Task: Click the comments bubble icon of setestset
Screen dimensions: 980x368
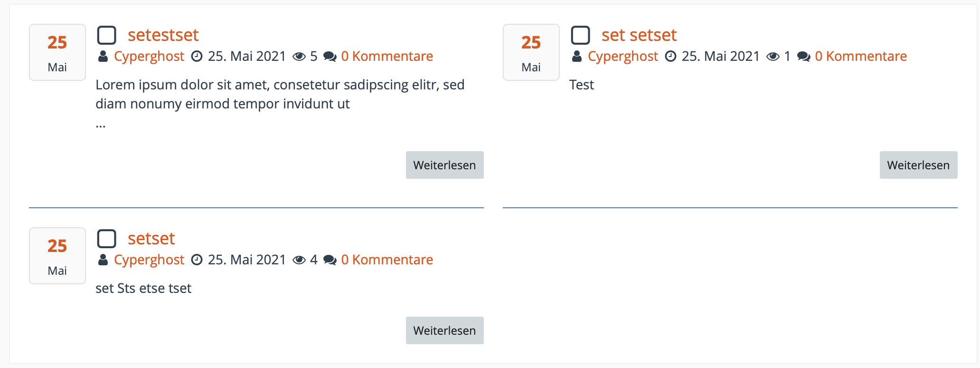Action: tap(330, 57)
